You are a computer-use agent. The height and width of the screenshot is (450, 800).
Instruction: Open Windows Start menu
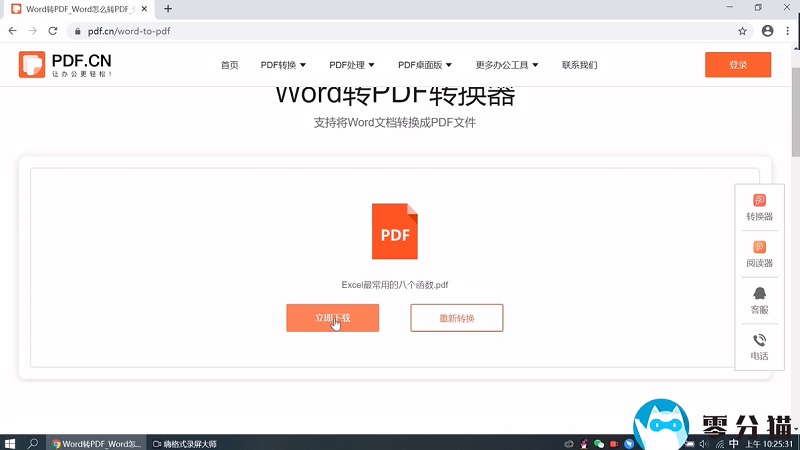point(11,443)
